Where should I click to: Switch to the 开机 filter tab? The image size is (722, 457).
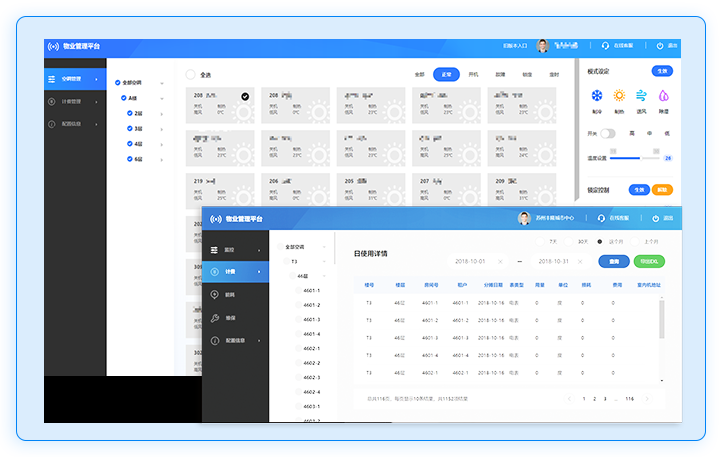pos(473,74)
